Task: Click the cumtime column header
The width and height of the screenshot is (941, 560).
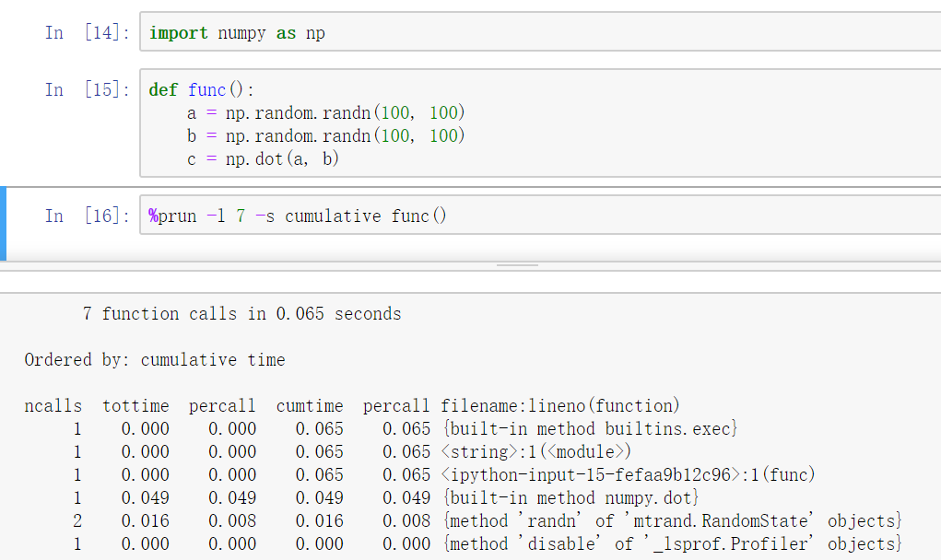Action: click(310, 405)
